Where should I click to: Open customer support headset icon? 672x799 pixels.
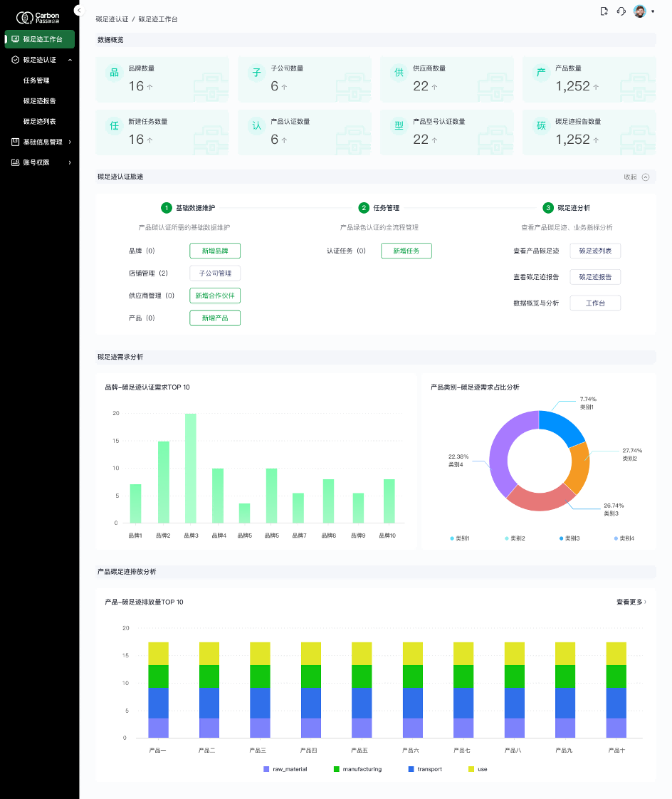click(621, 11)
